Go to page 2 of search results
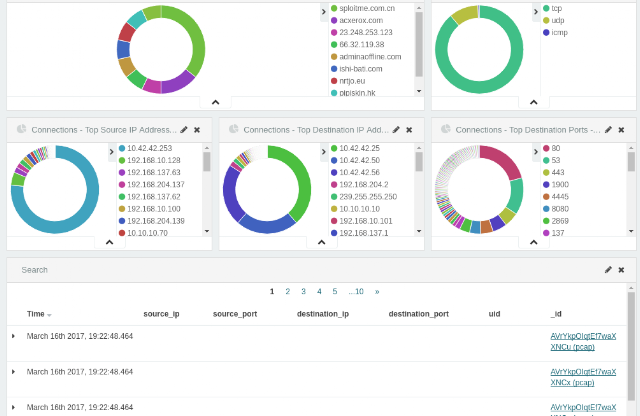The height and width of the screenshot is (416, 640). 288,291
